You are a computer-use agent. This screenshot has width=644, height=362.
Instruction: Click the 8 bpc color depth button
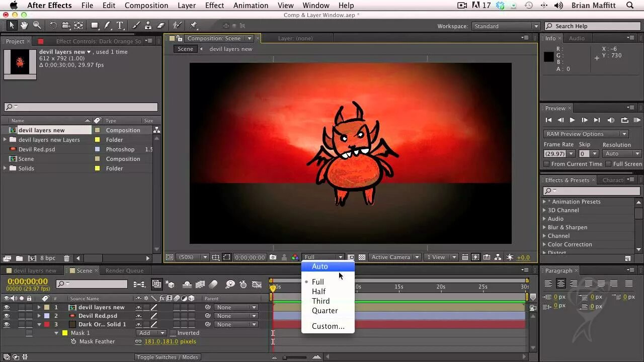click(x=48, y=258)
